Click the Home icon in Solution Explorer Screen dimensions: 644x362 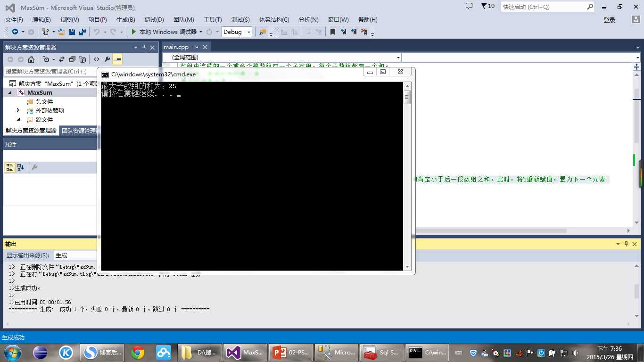31,59
